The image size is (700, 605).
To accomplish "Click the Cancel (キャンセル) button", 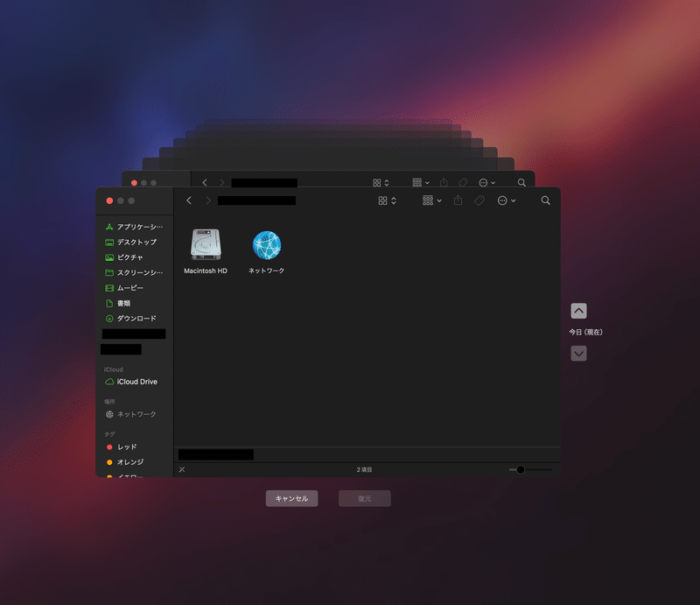I will 291,498.
